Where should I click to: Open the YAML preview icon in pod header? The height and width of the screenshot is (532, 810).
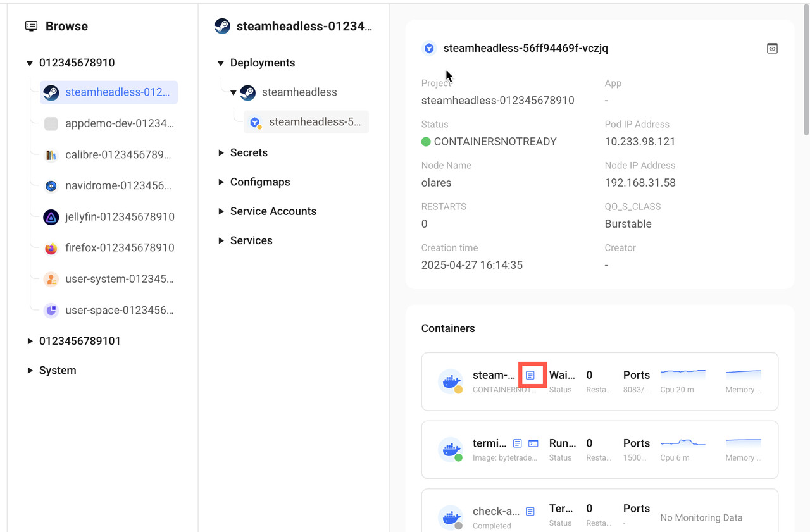click(772, 48)
